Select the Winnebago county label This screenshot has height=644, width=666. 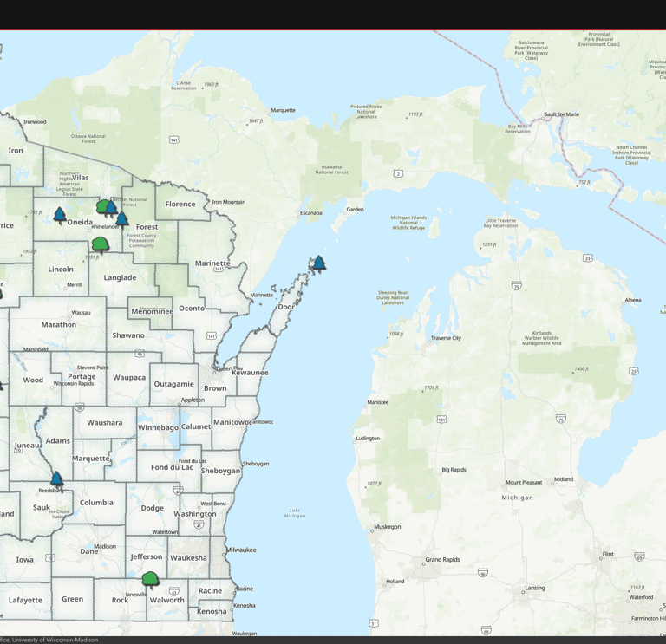pos(158,427)
